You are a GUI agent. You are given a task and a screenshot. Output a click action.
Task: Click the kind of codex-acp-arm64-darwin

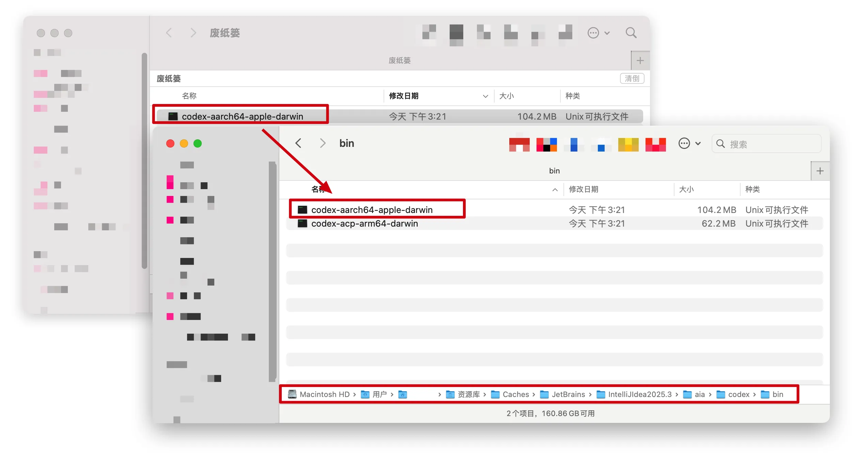tap(777, 224)
